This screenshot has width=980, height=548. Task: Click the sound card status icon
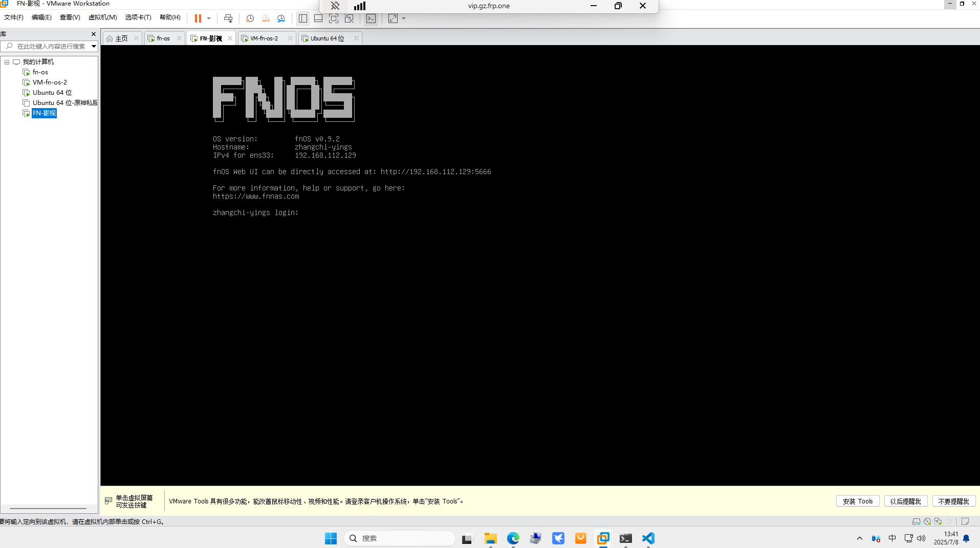(x=949, y=521)
